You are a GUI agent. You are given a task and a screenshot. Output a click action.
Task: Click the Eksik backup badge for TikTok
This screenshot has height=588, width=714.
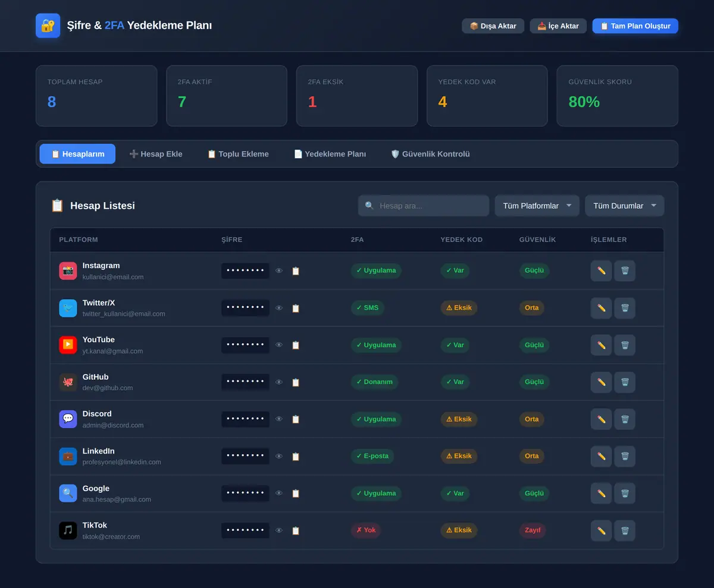click(x=459, y=530)
